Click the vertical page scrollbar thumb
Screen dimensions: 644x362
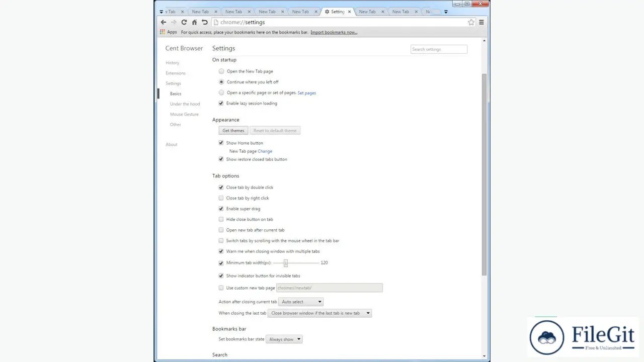pyautogui.click(x=485, y=174)
